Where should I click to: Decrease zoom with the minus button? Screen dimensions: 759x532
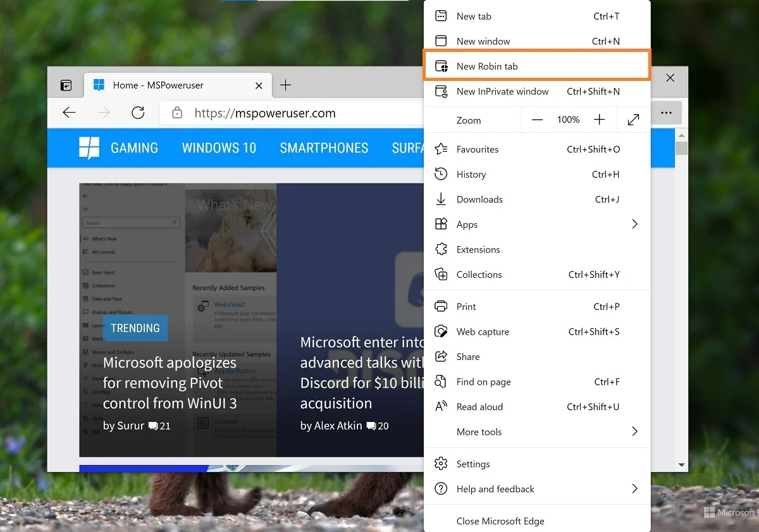(x=537, y=120)
